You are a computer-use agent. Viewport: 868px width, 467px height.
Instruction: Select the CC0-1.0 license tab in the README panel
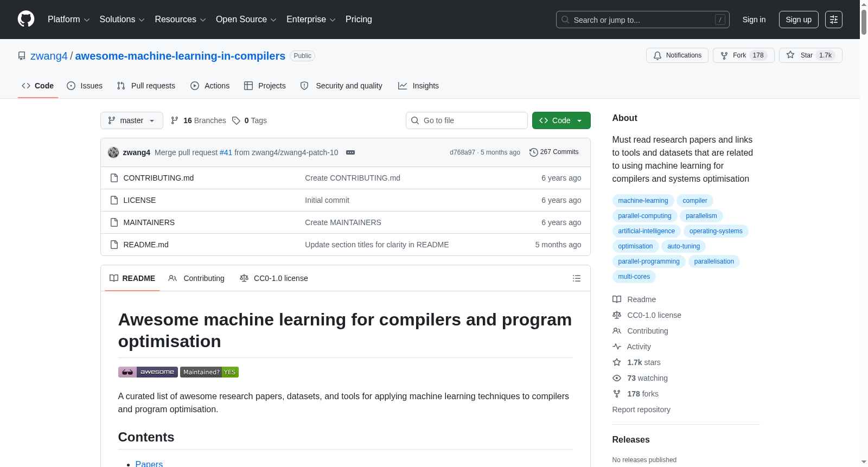click(x=274, y=278)
